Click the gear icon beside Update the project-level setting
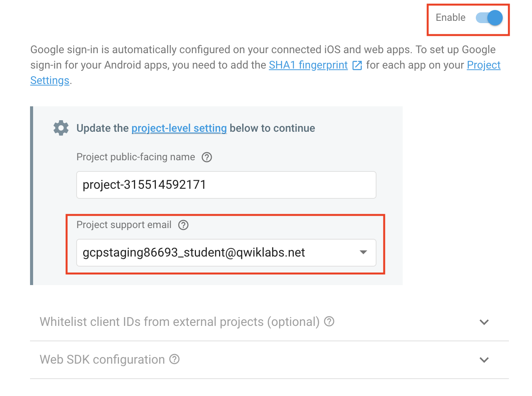 (61, 128)
